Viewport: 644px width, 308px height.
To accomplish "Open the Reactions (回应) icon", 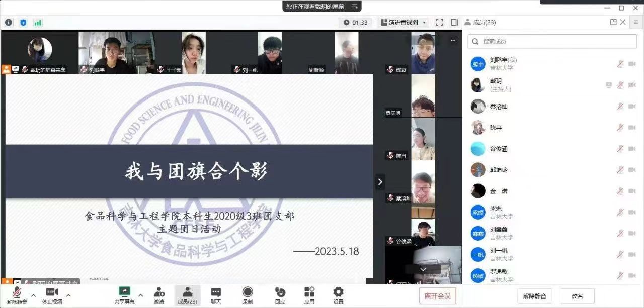I will point(280,292).
